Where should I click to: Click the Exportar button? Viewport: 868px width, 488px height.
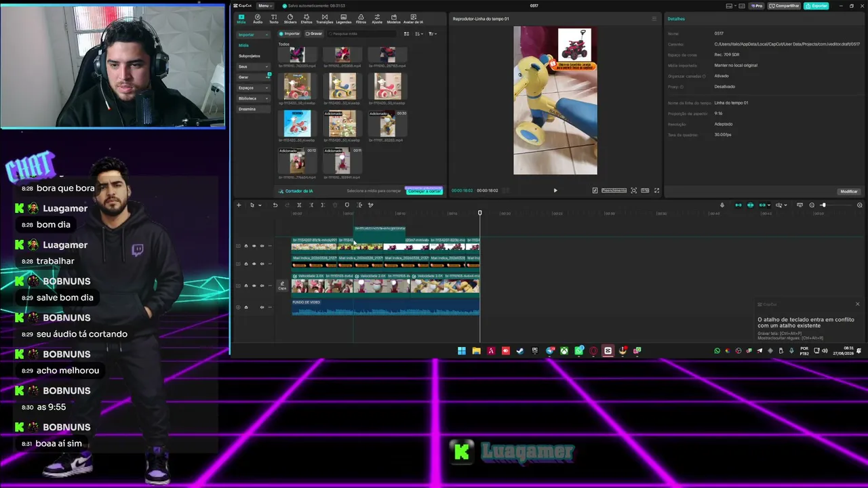pyautogui.click(x=816, y=5)
